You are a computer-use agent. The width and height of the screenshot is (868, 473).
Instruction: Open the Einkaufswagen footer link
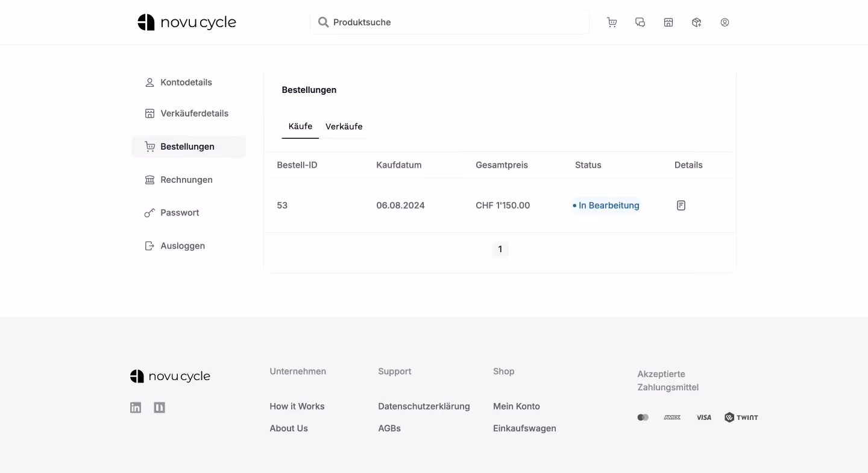[524, 428]
